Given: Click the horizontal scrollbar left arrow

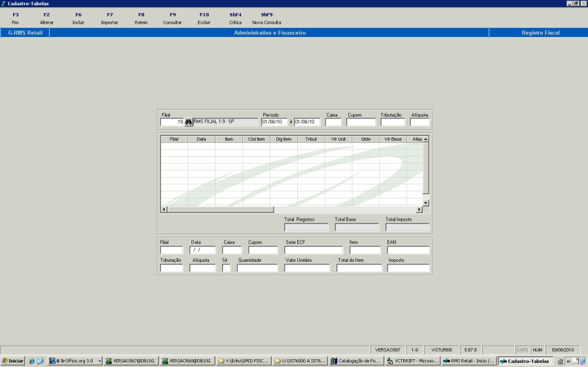Looking at the screenshot, I should click(165, 210).
